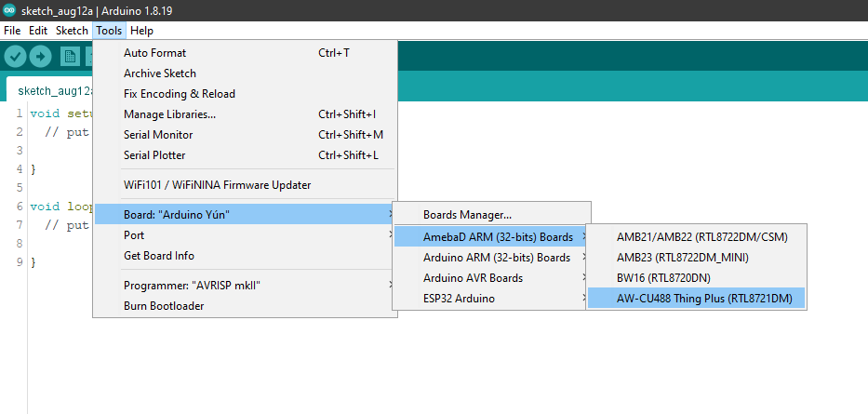The image size is (868, 414).
Task: Click line number 9 in the gutter
Action: 20,262
